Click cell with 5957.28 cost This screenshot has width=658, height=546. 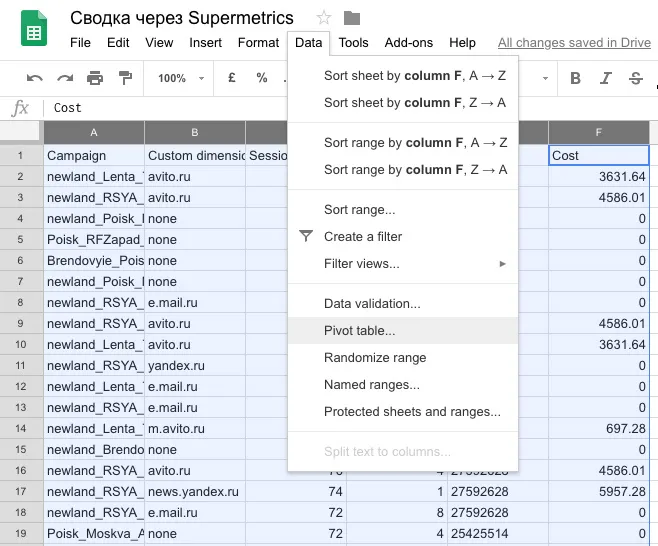[x=599, y=491]
